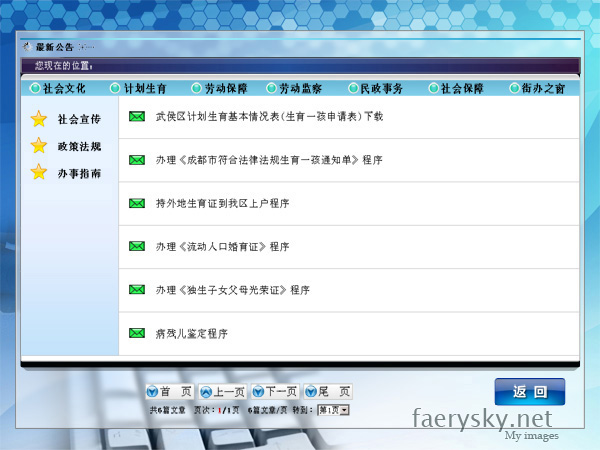Click envelope icon for 武侯区计划生育基本情况表 download
Image resolution: width=600 pixels, height=450 pixels.
click(137, 117)
